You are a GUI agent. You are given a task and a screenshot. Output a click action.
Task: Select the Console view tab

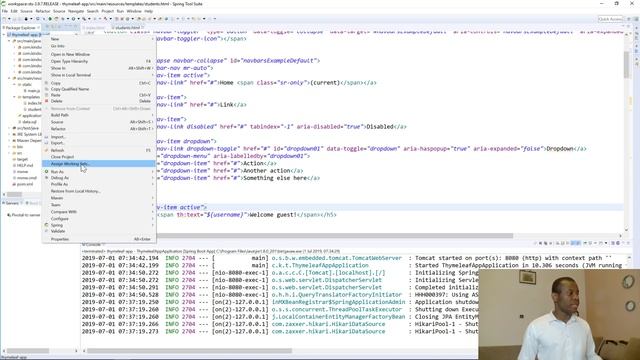point(92,244)
